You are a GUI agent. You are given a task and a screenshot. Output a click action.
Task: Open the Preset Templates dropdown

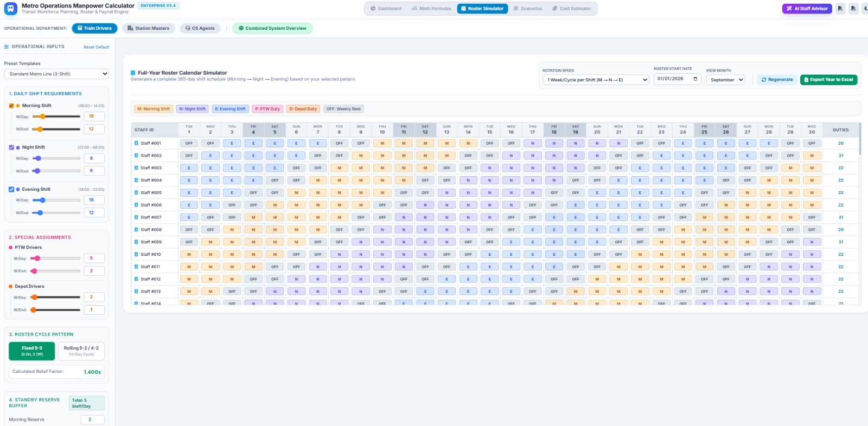coord(56,74)
